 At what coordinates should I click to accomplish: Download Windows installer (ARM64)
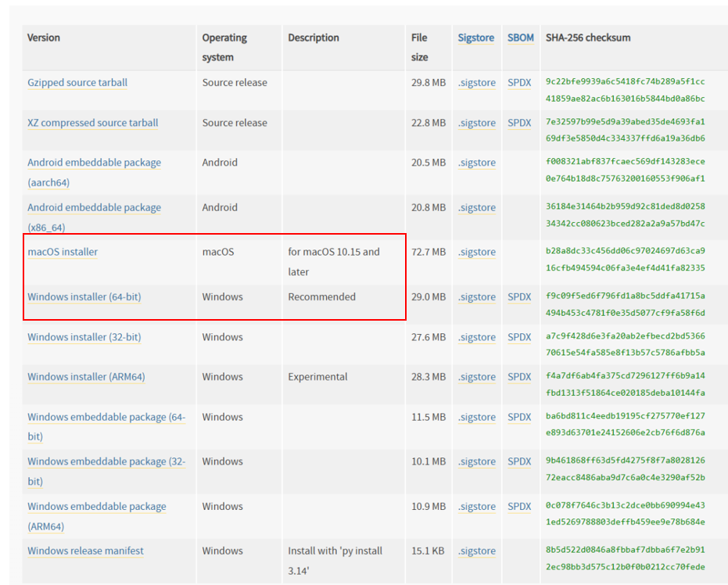click(x=86, y=377)
